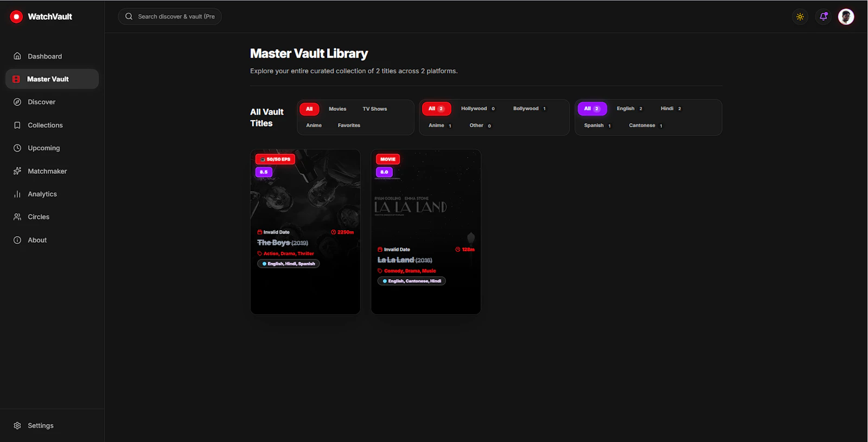The width and height of the screenshot is (868, 442).
Task: Focus the search discover & vault field
Action: point(170,16)
